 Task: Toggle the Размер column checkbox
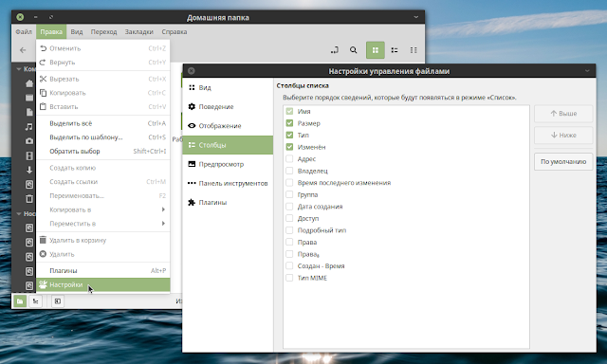click(289, 123)
